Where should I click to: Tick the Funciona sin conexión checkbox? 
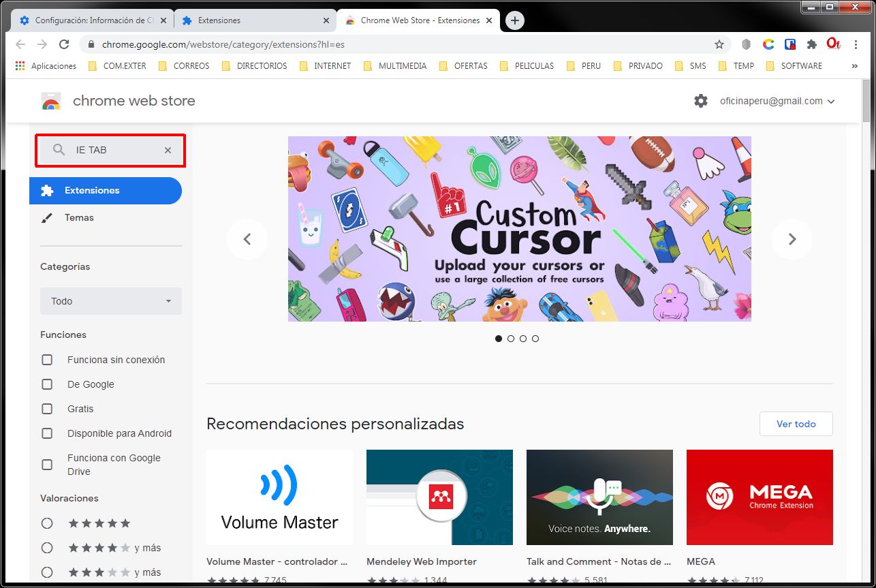click(47, 360)
